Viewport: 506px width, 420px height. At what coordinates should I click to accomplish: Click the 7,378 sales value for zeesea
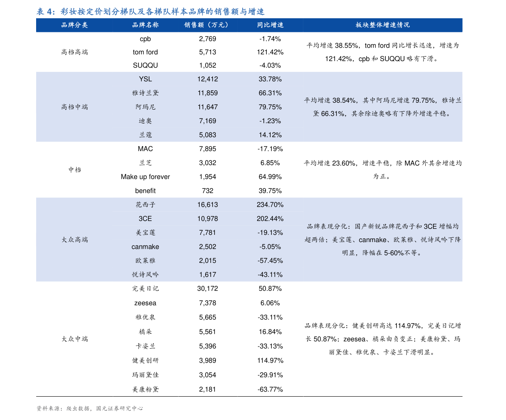pos(207,303)
